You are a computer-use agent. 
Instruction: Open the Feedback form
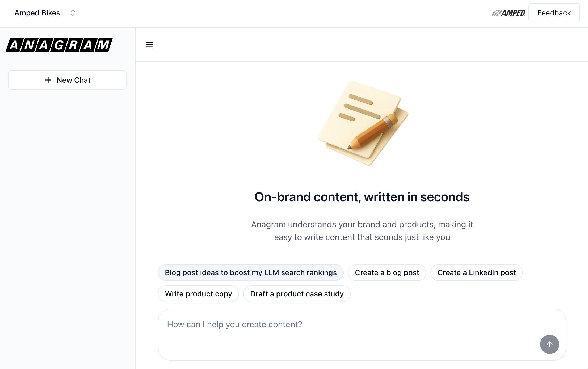[x=554, y=13]
